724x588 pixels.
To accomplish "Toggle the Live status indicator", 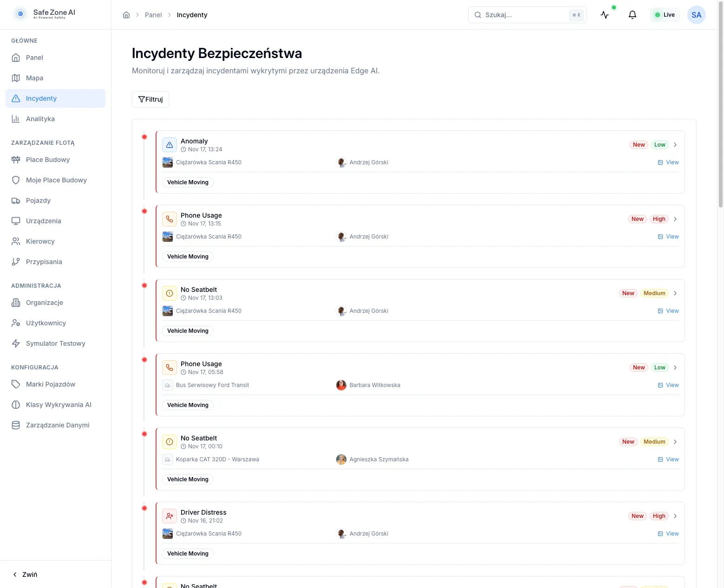I will [x=665, y=15].
